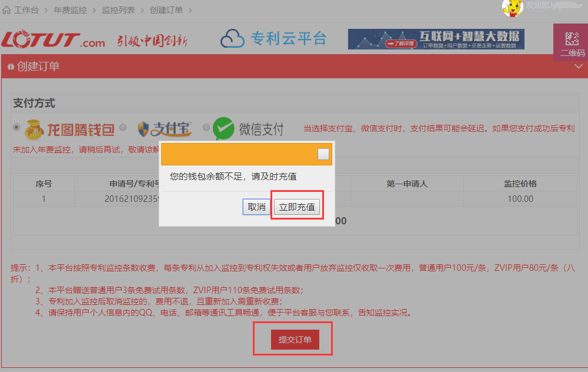
Task: Collapse the 创建订单 panel chevron
Action: tap(578, 67)
